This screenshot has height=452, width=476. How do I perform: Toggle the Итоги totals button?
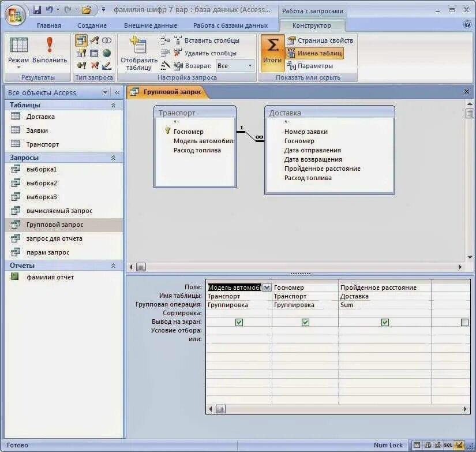(x=272, y=53)
